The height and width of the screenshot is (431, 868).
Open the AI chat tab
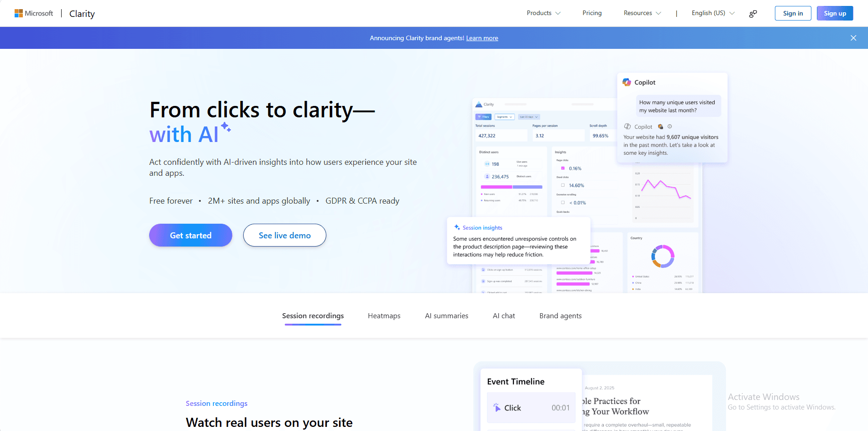tap(504, 316)
